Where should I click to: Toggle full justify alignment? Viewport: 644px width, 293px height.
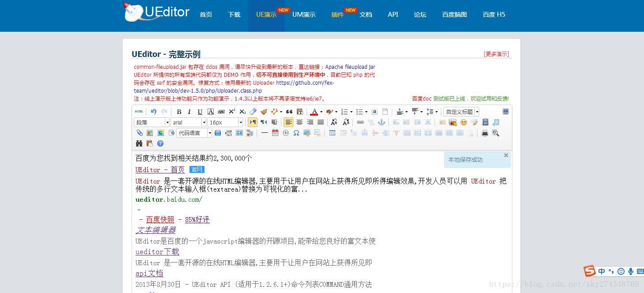321,122
